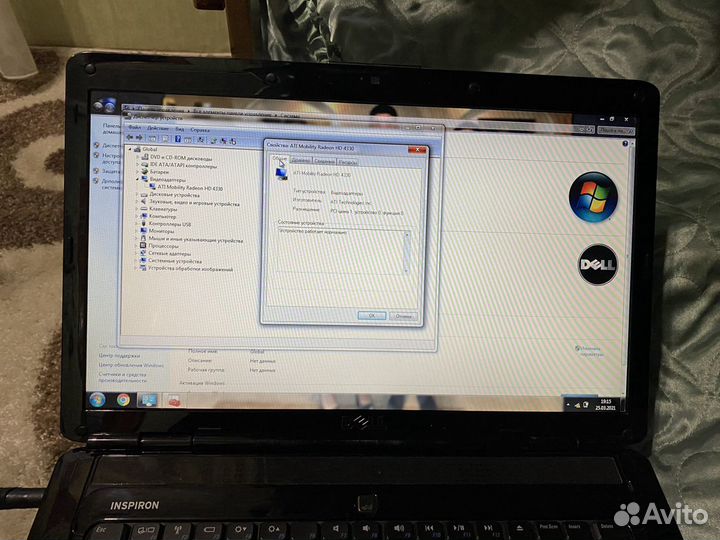
Task: Open Счетчики и средства производительности link
Action: 123,377
